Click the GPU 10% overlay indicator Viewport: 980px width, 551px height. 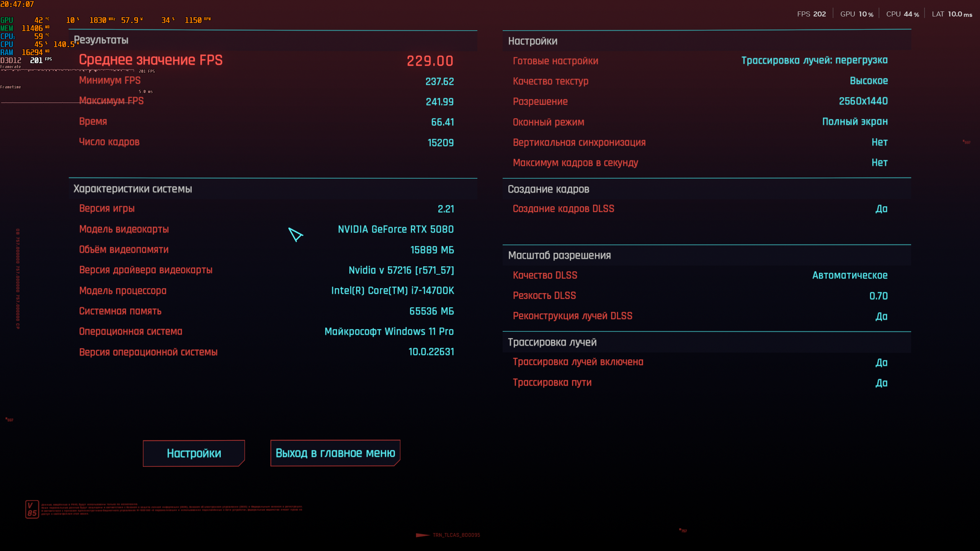[x=856, y=14]
